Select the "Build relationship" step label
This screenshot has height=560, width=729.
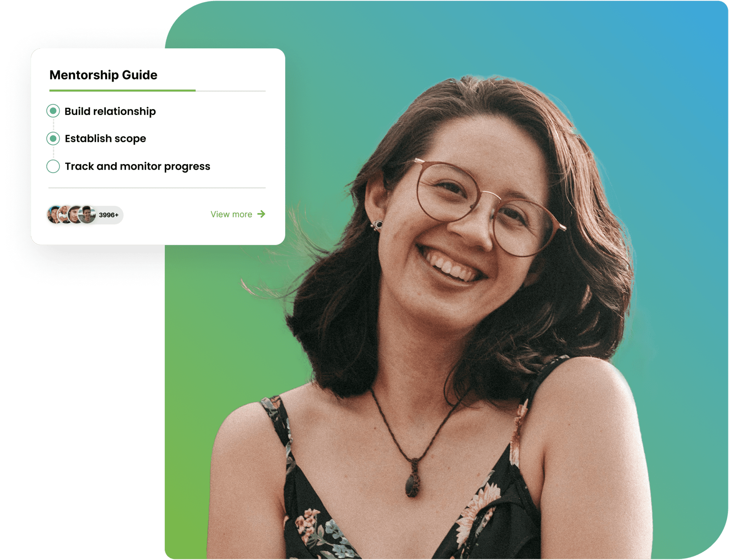click(110, 111)
